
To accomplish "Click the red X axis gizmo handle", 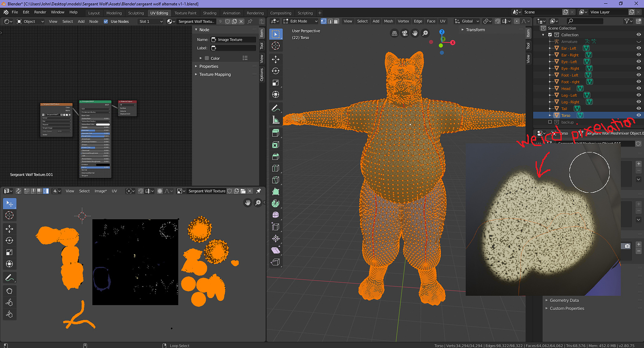I will pyautogui.click(x=452, y=42).
